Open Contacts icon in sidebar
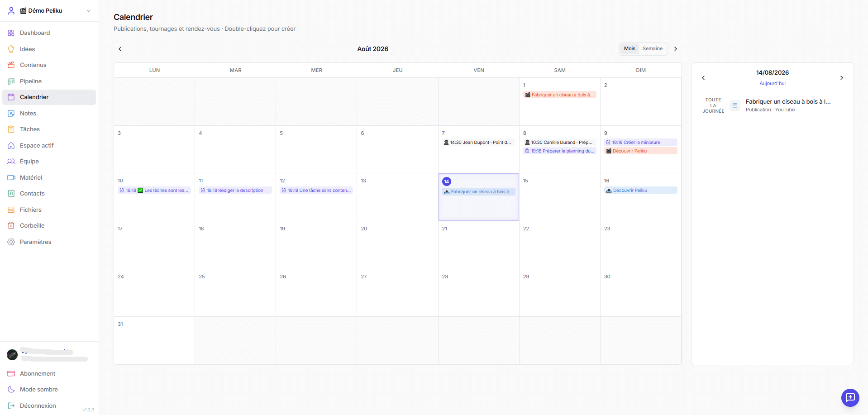 tap(11, 194)
